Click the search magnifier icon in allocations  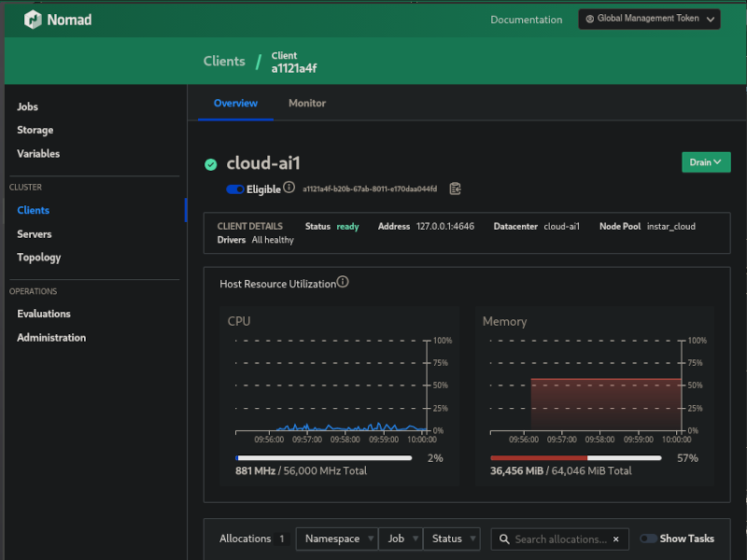[504, 539]
